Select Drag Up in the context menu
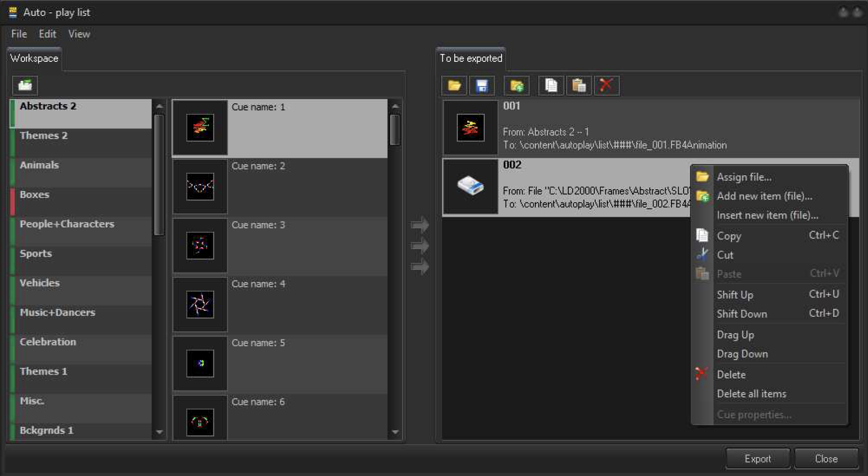Image resolution: width=868 pixels, height=476 pixels. (770, 335)
